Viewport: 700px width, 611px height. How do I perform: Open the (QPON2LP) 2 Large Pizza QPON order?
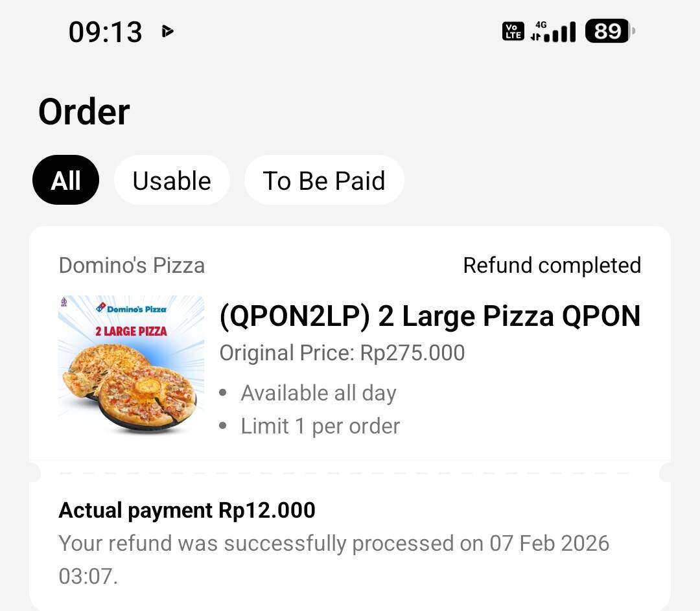point(430,316)
